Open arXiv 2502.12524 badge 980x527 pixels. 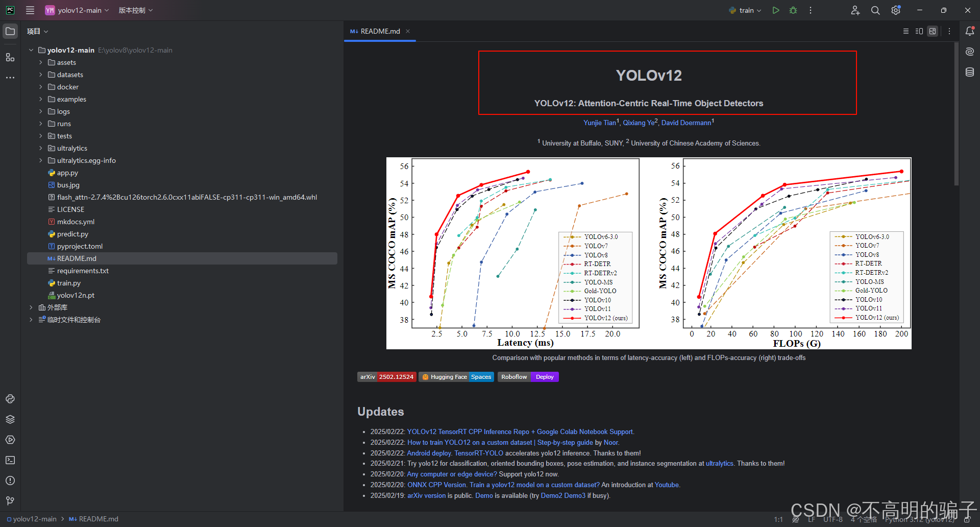(386, 377)
